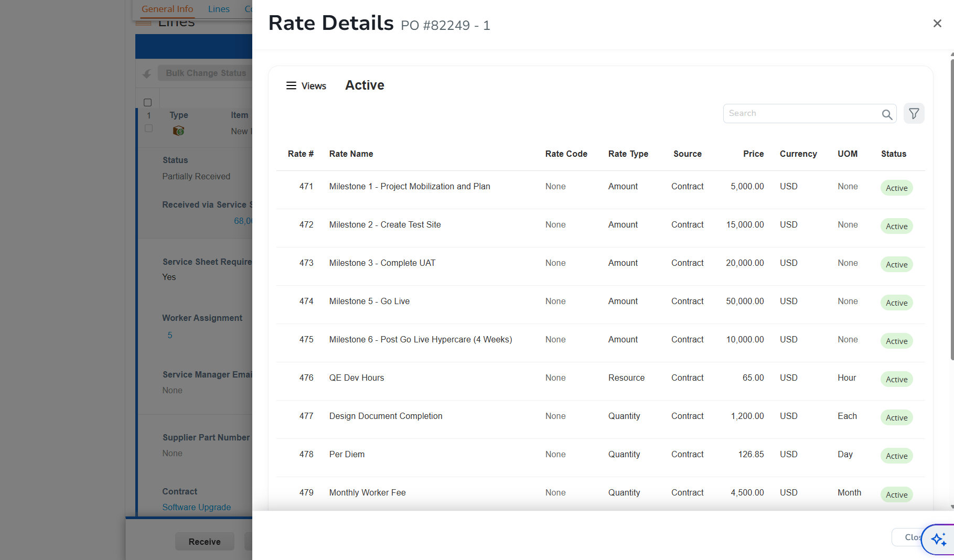The width and height of the screenshot is (954, 560).
Task: Open the Software Upgrade contract link
Action: [x=197, y=507]
